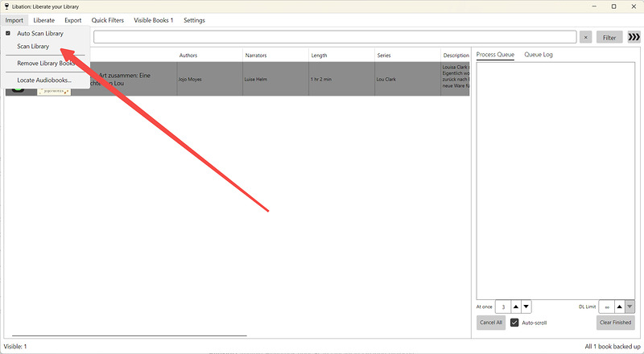Maximize the Libation window

(x=613, y=6)
